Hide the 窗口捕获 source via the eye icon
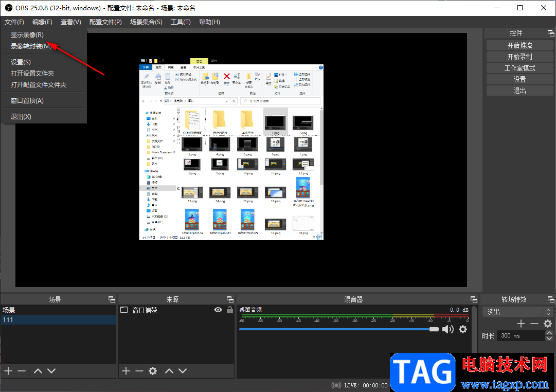The height and width of the screenshot is (392, 556). pos(218,310)
